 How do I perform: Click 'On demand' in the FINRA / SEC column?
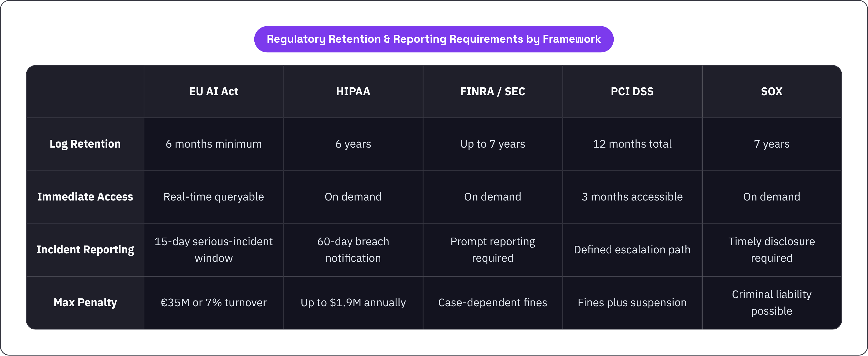pyautogui.click(x=493, y=197)
